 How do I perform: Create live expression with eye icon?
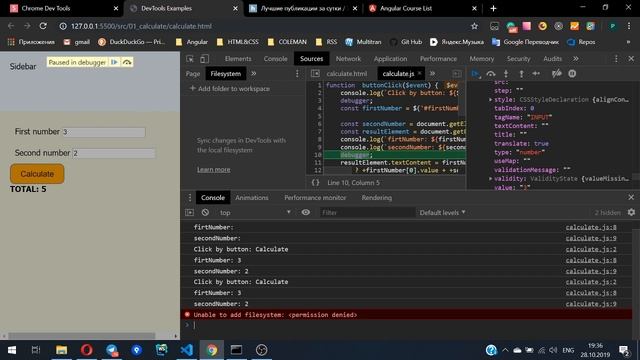(306, 213)
